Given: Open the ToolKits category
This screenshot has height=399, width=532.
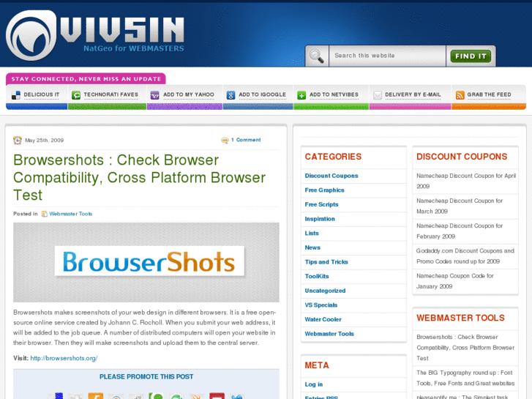Looking at the screenshot, I should coord(317,277).
